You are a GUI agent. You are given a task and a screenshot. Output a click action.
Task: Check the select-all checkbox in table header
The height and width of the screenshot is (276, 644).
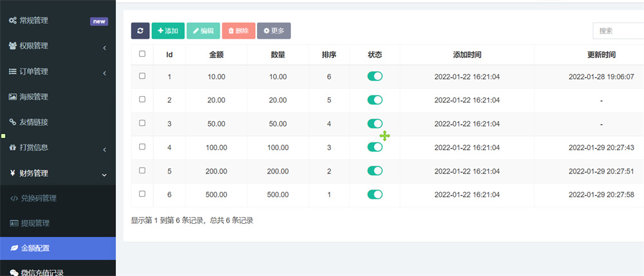142,54
